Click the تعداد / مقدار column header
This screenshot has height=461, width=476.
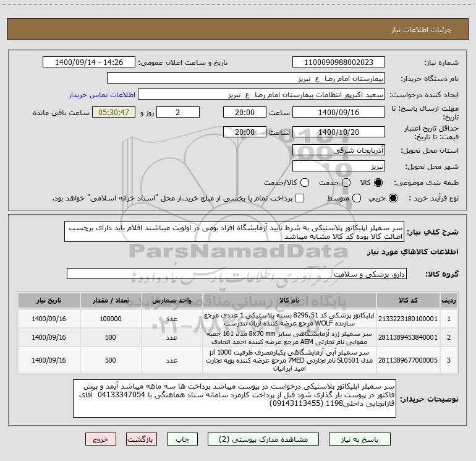click(111, 301)
